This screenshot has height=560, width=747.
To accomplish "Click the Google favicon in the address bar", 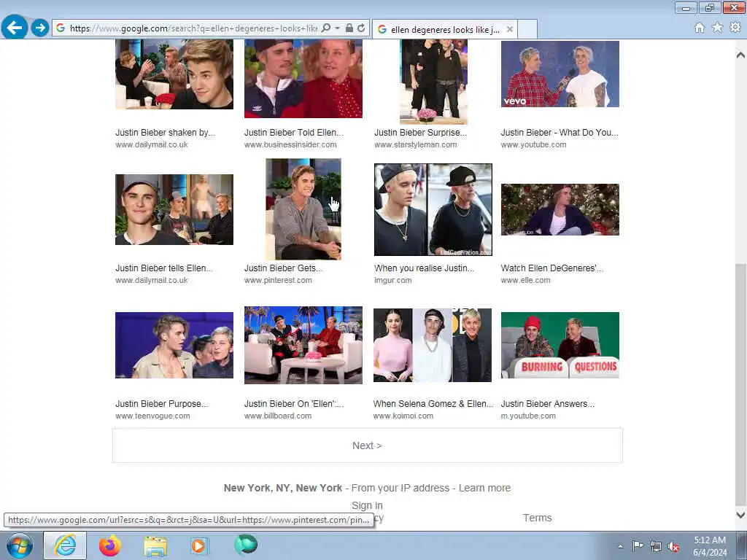I will (x=61, y=28).
